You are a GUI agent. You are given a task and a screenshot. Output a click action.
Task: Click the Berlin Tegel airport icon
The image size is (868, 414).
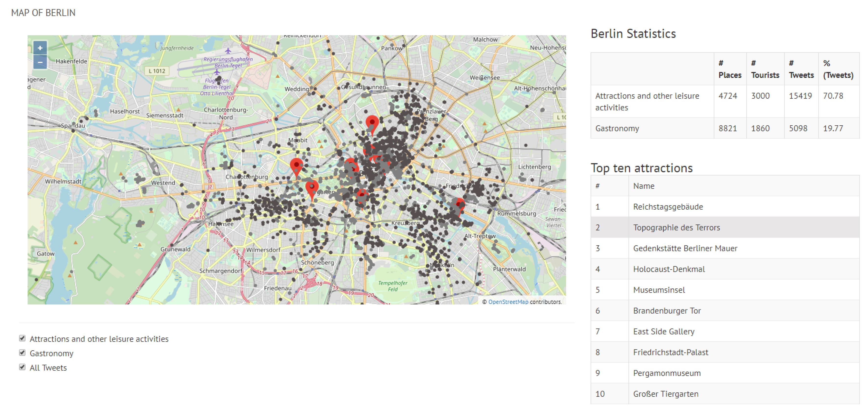[228, 51]
